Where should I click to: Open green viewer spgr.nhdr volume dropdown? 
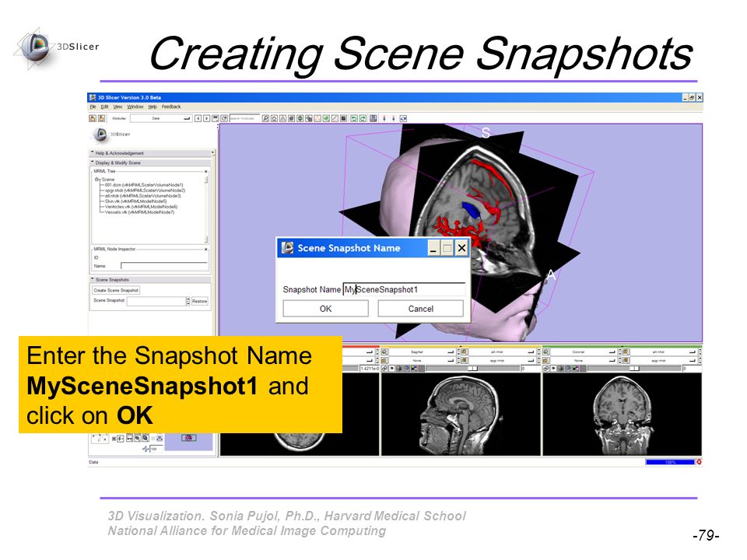point(664,361)
